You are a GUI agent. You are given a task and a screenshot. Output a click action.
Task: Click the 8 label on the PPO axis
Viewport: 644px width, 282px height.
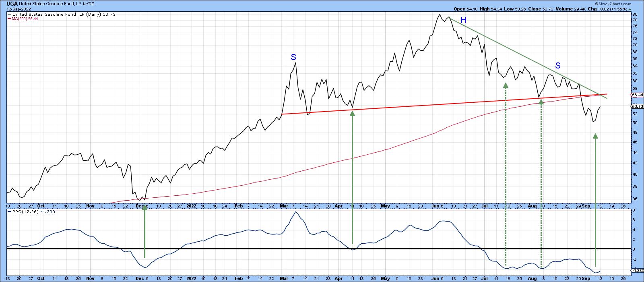point(634,210)
